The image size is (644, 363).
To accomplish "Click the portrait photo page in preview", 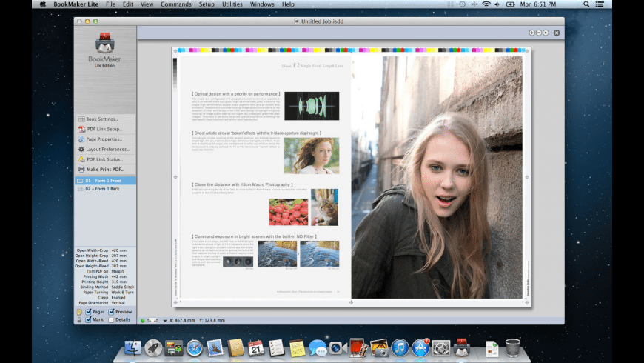I will 437,177.
